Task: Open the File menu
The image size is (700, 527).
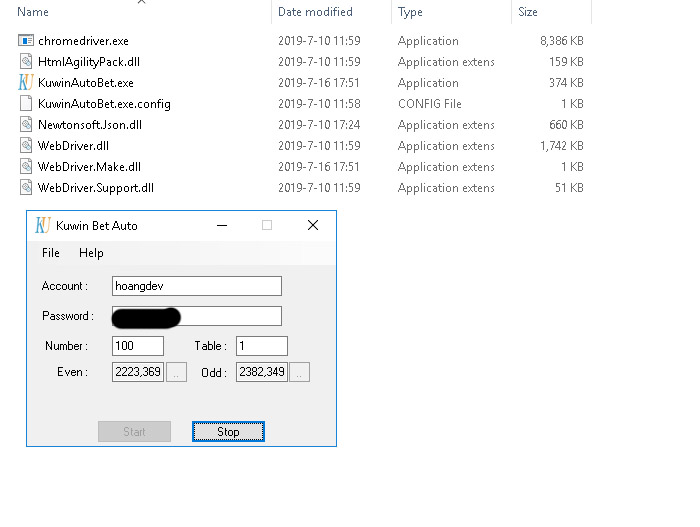Action: [50, 253]
